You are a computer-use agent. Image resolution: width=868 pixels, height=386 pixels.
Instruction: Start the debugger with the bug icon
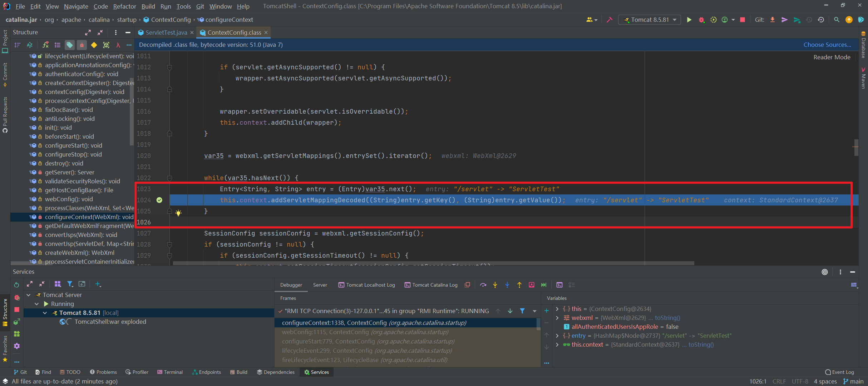click(x=701, y=20)
